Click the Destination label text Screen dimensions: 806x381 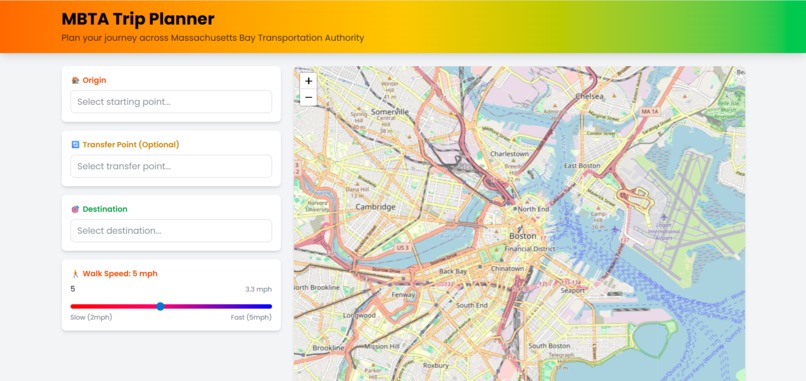click(x=105, y=209)
